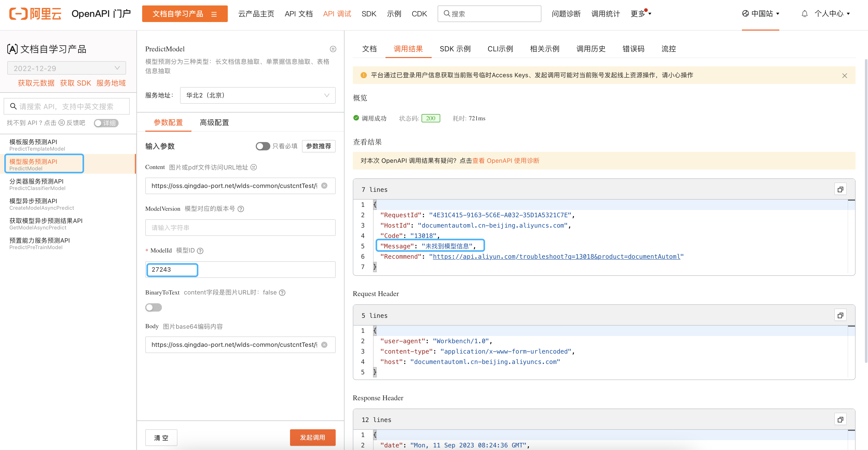The height and width of the screenshot is (450, 868).
Task: Toggle the 只看必填 switch
Action: pos(263,146)
